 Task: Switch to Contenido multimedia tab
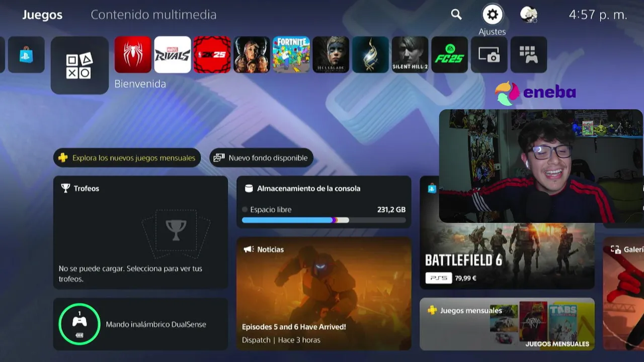click(153, 15)
